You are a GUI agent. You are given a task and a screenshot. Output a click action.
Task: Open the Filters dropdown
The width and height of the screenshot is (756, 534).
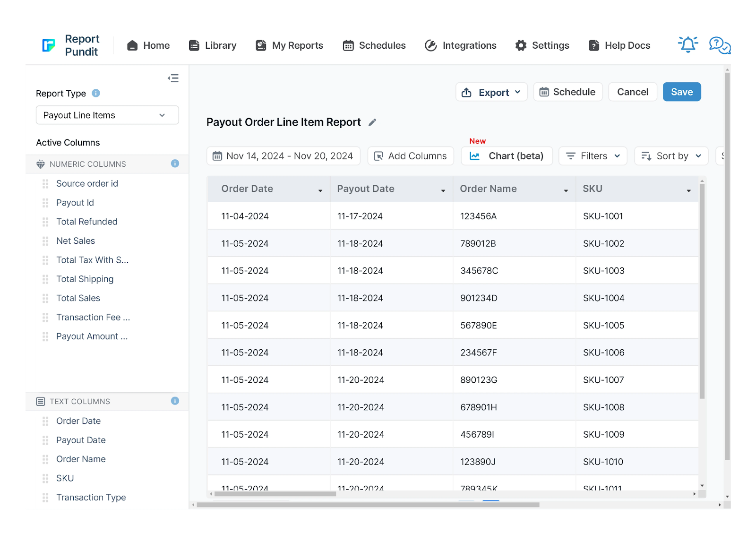(593, 156)
